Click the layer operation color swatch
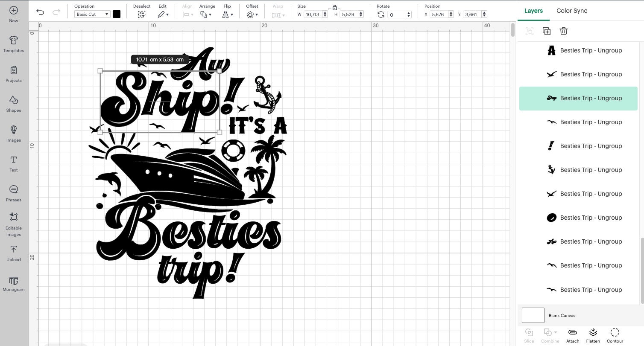The width and height of the screenshot is (644, 346). (117, 14)
